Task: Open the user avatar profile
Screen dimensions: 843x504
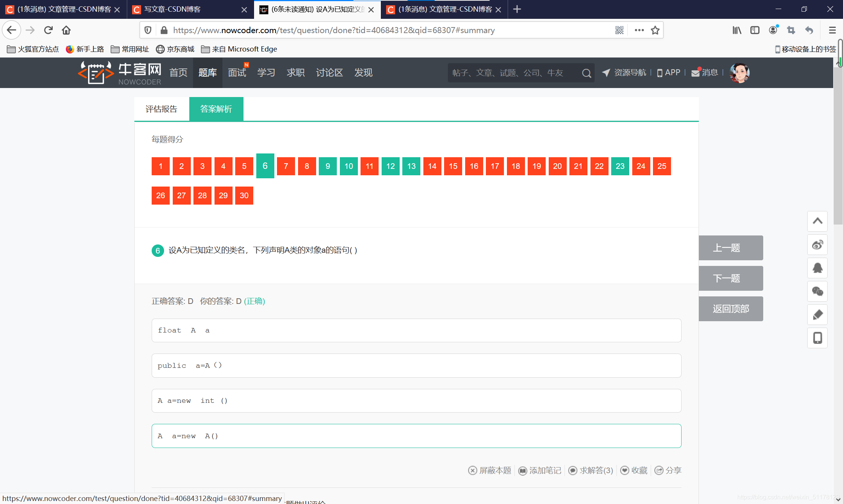Action: click(x=740, y=73)
